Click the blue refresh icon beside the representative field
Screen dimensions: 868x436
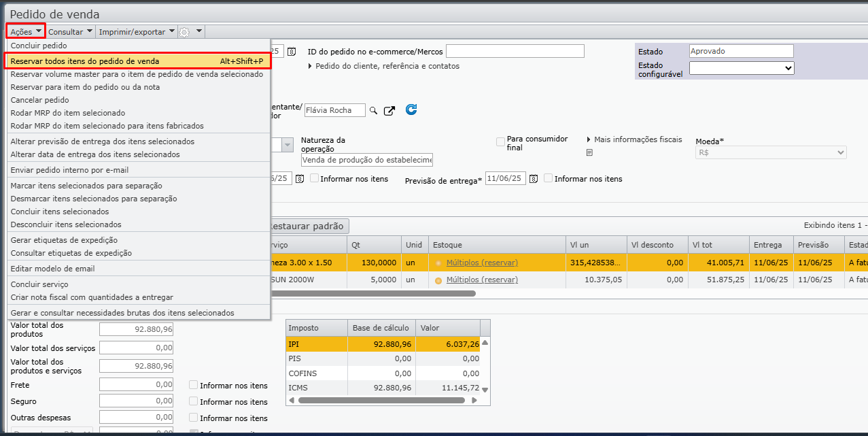(x=411, y=110)
